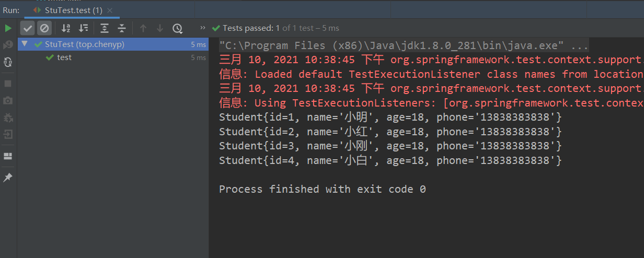The image size is (644, 258).
Task: Click the Student id=2 小红 output line
Action: click(390, 132)
